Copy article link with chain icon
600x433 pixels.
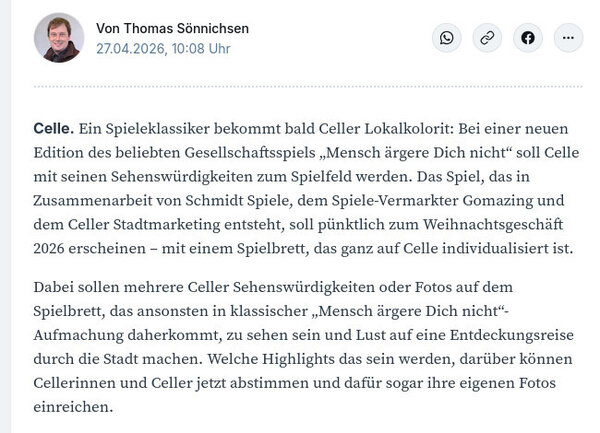[487, 38]
